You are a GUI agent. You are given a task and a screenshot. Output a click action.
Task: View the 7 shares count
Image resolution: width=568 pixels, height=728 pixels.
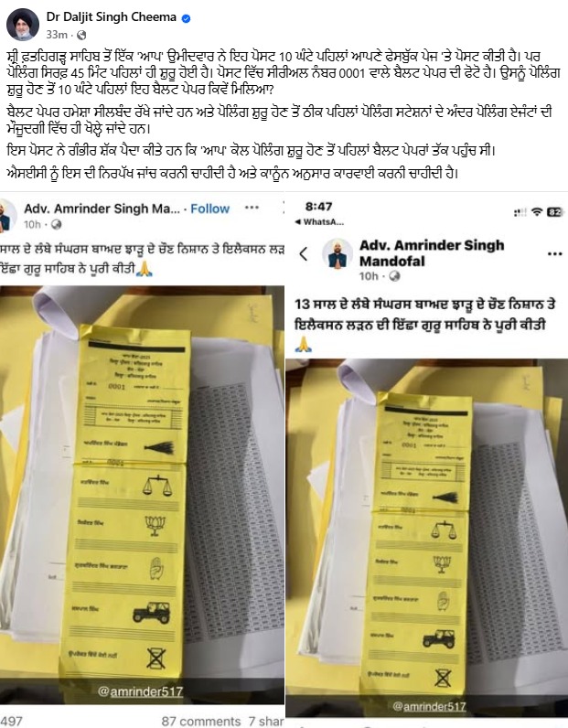(x=266, y=721)
